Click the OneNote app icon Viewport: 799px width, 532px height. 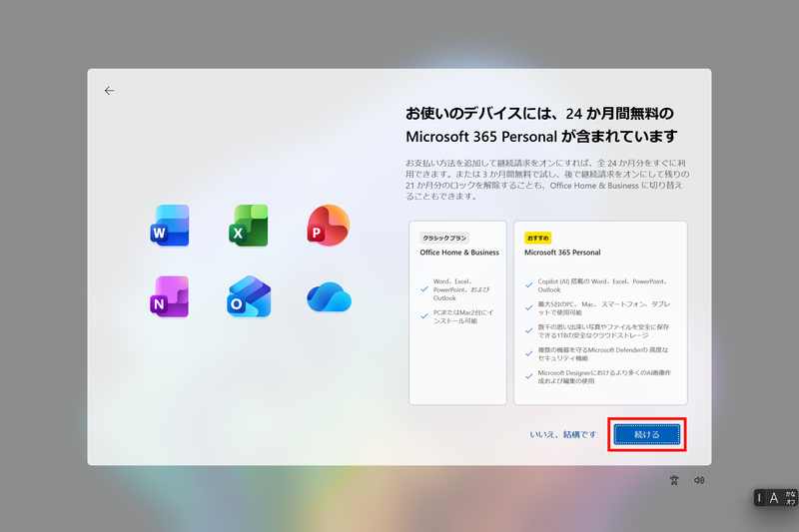pos(170,296)
